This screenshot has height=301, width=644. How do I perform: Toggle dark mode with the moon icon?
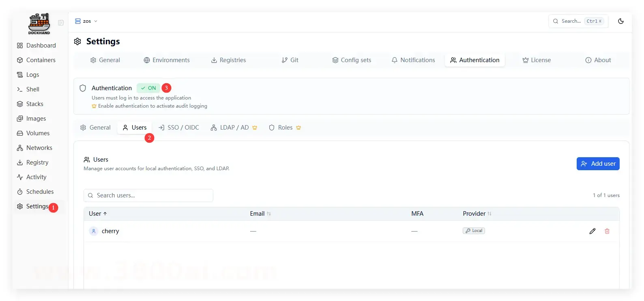pos(620,21)
